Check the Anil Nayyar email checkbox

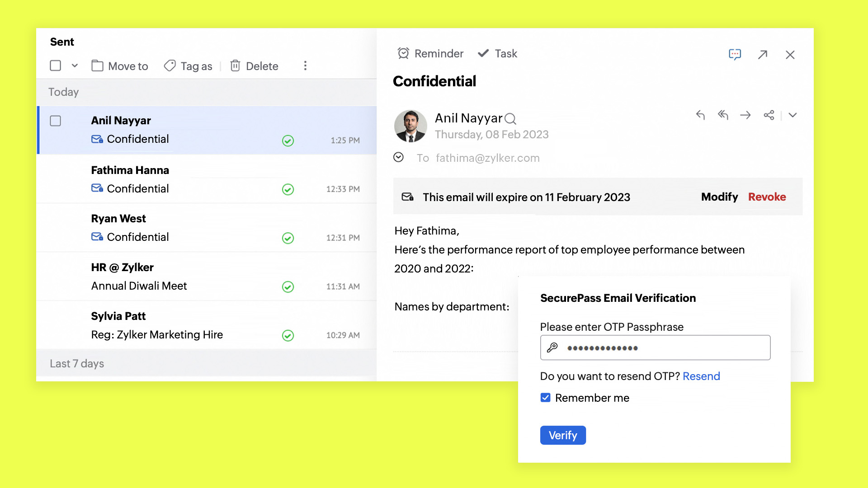click(56, 121)
